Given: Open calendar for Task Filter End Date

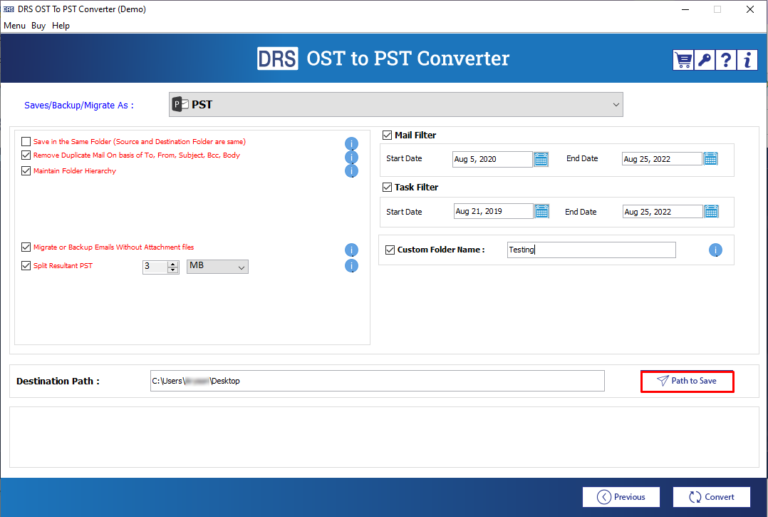Looking at the screenshot, I should (710, 211).
